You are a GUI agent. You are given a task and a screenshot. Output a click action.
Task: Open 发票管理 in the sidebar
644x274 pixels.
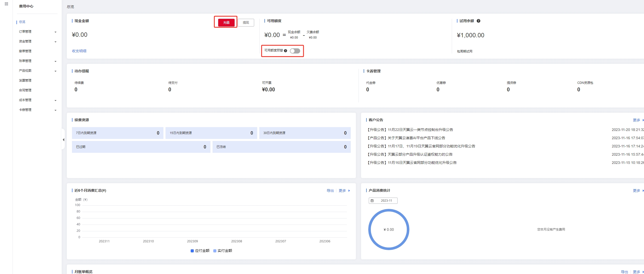click(25, 81)
